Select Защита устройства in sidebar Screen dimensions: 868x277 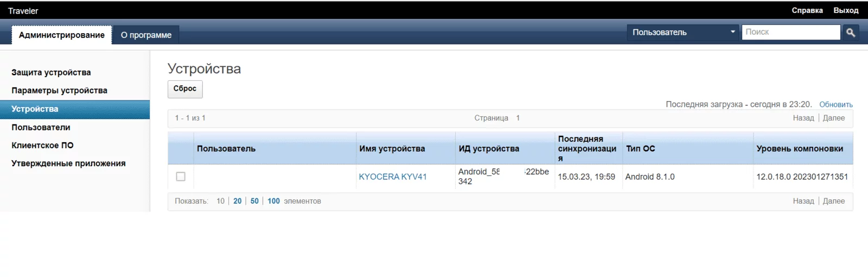[51, 72]
